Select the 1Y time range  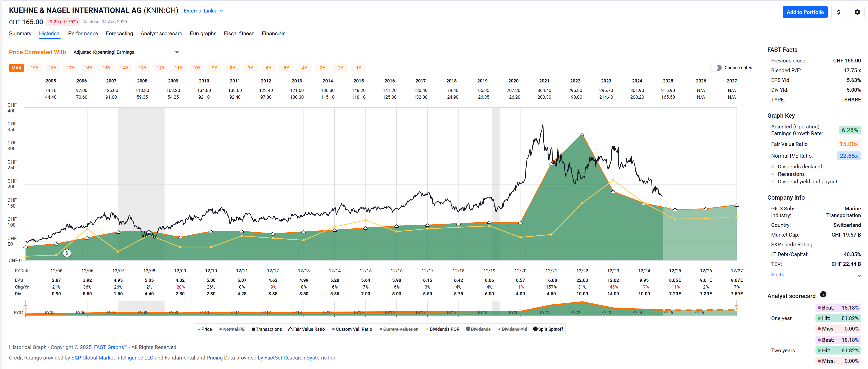(358, 68)
